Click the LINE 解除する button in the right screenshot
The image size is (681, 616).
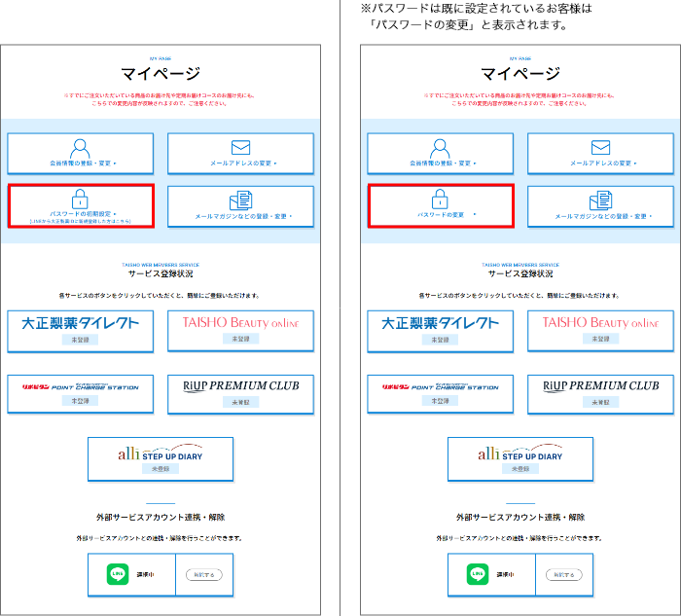(564, 574)
